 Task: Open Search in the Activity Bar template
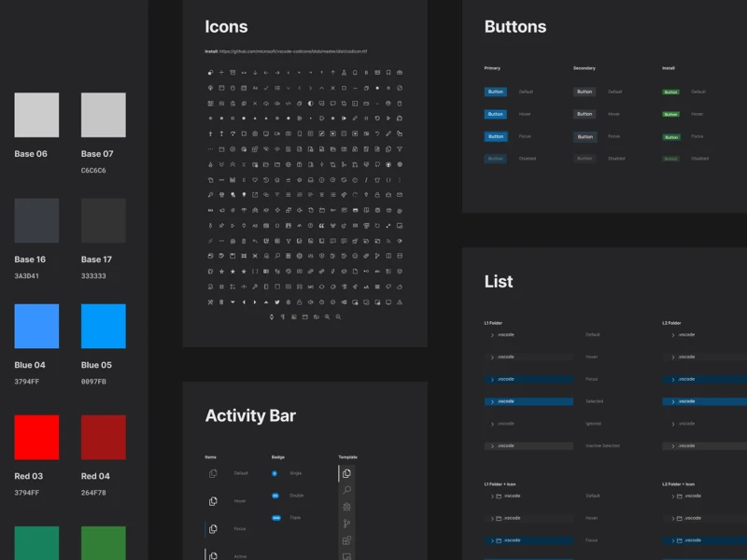(x=346, y=490)
